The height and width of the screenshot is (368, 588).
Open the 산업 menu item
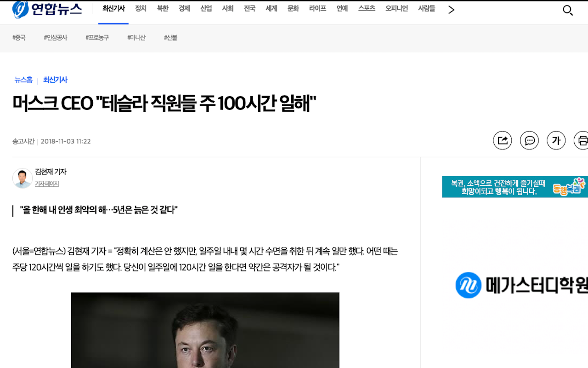point(206,9)
